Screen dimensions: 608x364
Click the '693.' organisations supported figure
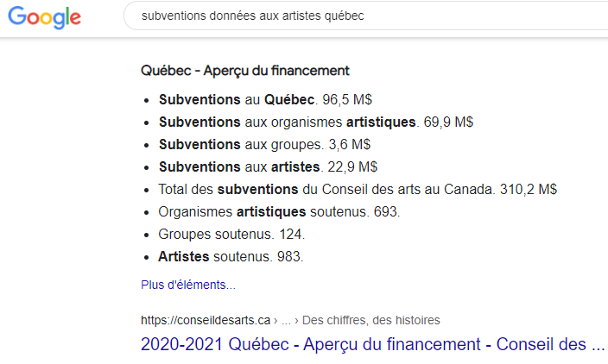388,211
